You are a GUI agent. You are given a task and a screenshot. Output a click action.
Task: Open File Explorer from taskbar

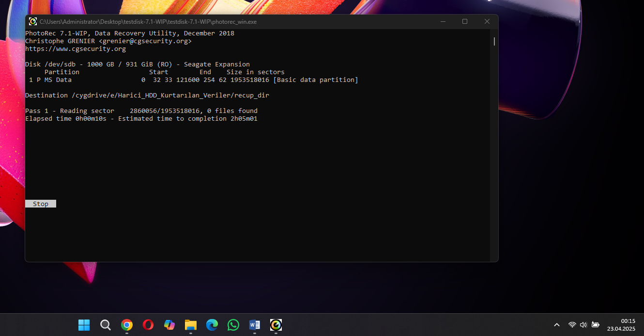[191, 325]
